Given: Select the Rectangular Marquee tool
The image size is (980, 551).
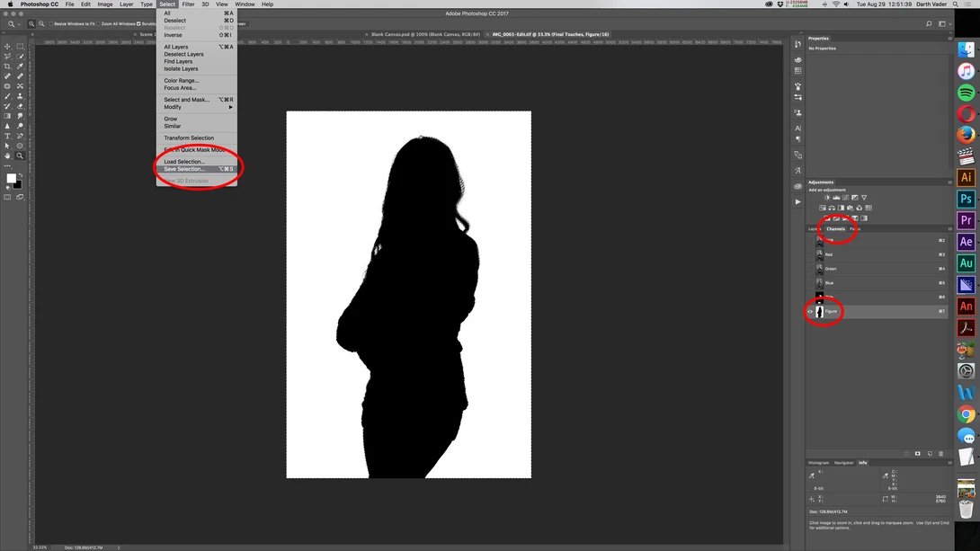Looking at the screenshot, I should coord(20,46).
